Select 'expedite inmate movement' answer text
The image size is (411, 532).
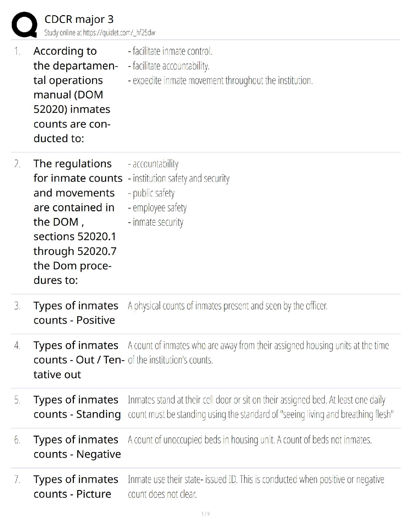[x=220, y=81]
